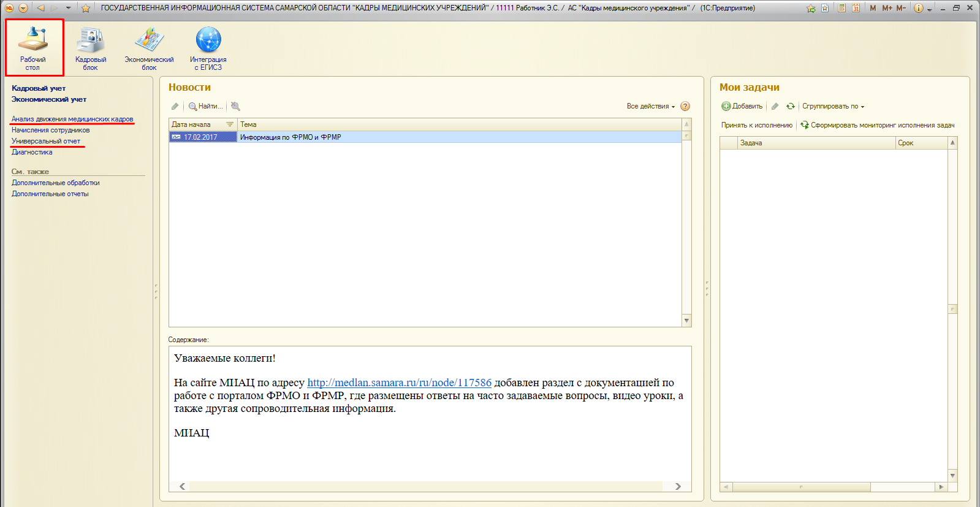
Task: Open the 1C main menu dropdown button
Action: (23, 8)
